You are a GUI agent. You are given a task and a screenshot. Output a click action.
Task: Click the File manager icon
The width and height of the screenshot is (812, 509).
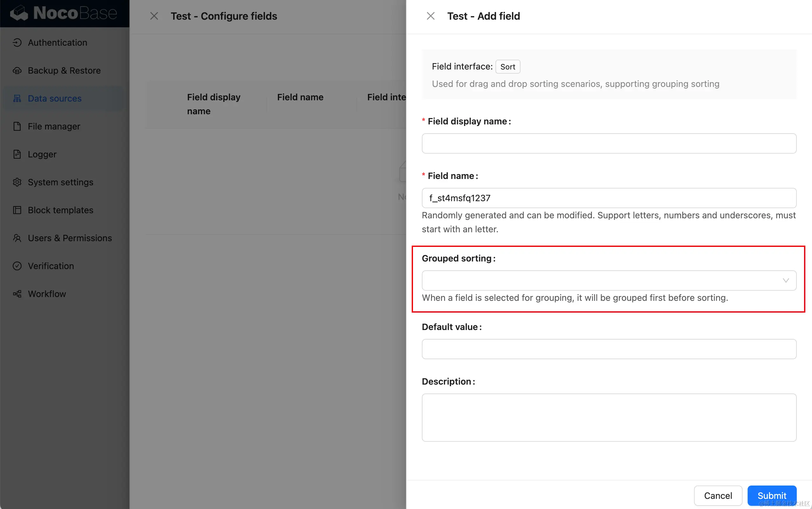point(17,126)
